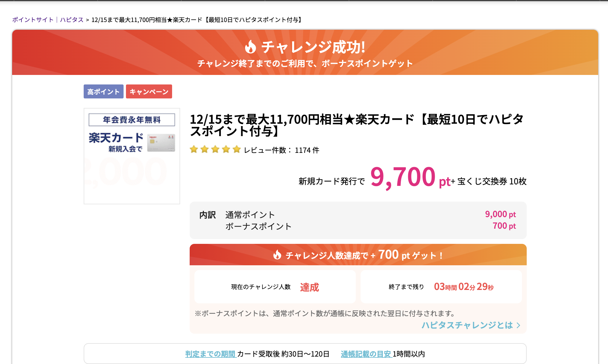Click the flame icon in the チャレンジ成功 banner
This screenshot has height=364, width=608.
click(x=250, y=47)
